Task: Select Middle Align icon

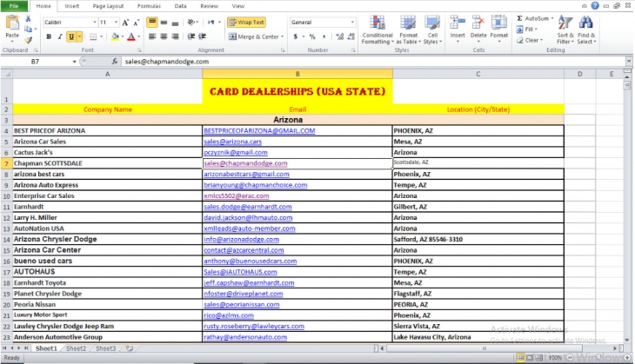Action: coord(164,23)
